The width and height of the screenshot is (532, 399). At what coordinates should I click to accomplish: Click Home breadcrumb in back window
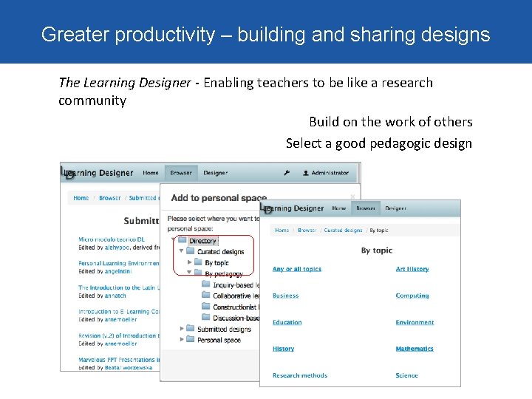click(81, 198)
